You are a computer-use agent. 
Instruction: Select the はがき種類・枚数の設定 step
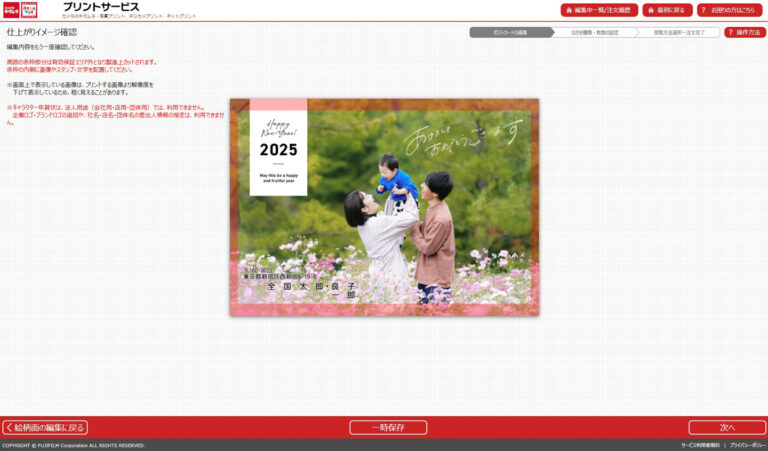pos(594,32)
